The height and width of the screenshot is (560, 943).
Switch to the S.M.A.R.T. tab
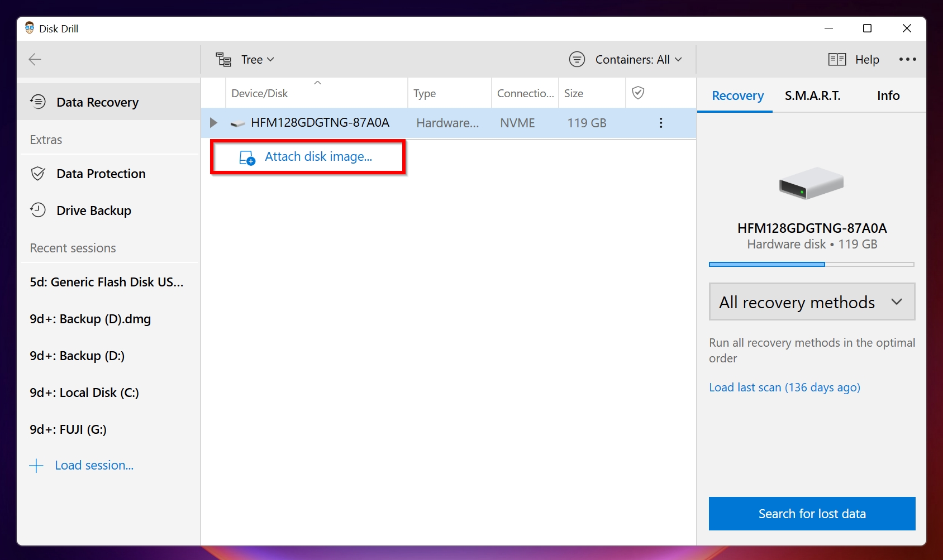coord(812,96)
